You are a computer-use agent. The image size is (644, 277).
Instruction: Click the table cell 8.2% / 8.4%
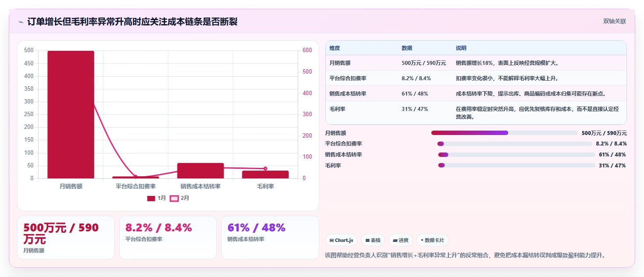tap(416, 78)
